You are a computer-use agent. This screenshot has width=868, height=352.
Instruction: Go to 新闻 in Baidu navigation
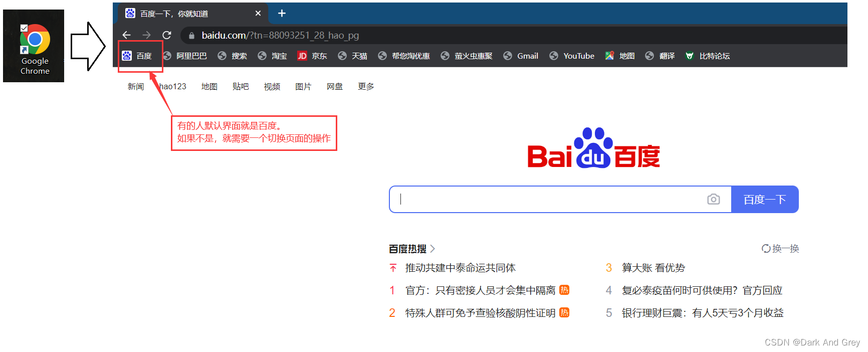[x=135, y=86]
